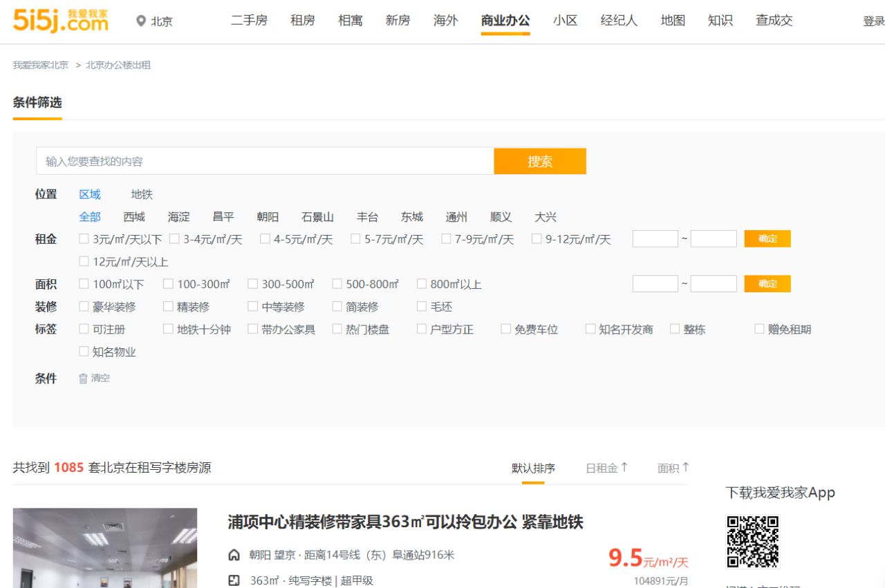
Task: Filter by 海淀 district
Action: pyautogui.click(x=178, y=217)
